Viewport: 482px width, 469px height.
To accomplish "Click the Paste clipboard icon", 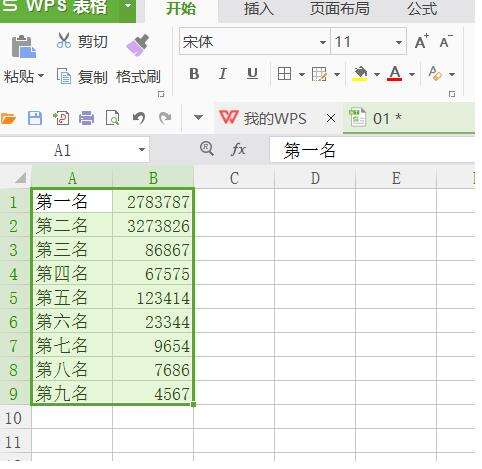I will 24,46.
